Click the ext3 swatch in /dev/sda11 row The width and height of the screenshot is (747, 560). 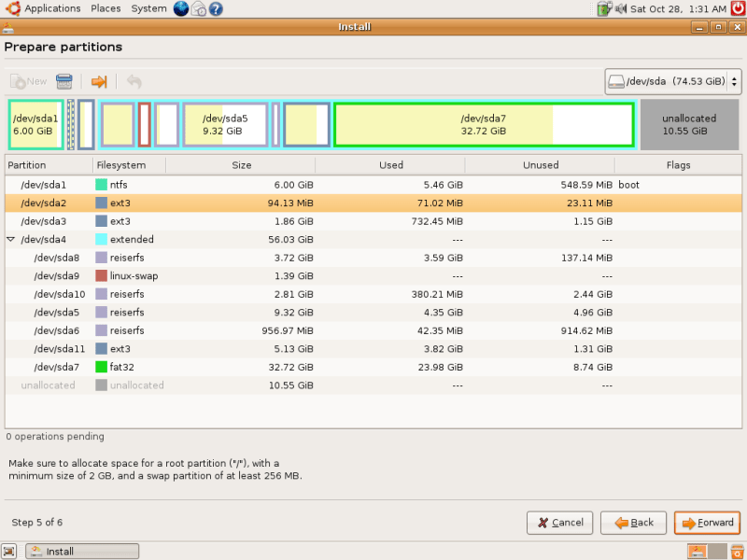101,348
